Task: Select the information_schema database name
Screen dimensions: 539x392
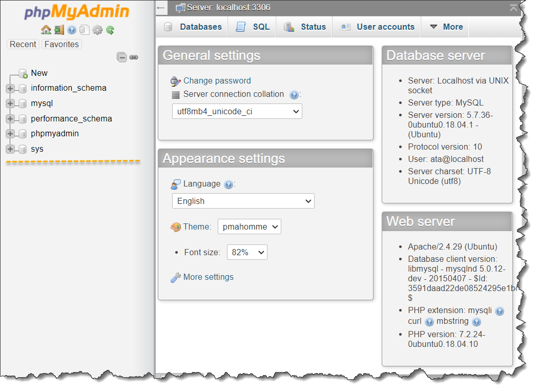Action: click(x=69, y=88)
